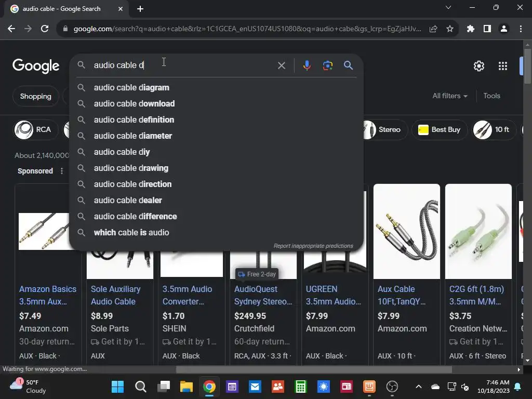Open the Sponsored three-dot options
Image resolution: width=532 pixels, height=399 pixels.
click(62, 171)
